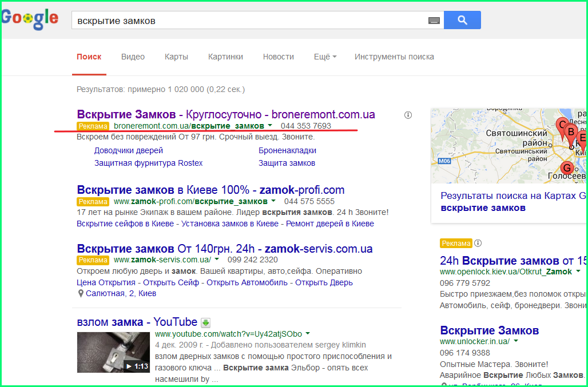Open Ремонт дверей в Киеве link

pos(330,224)
